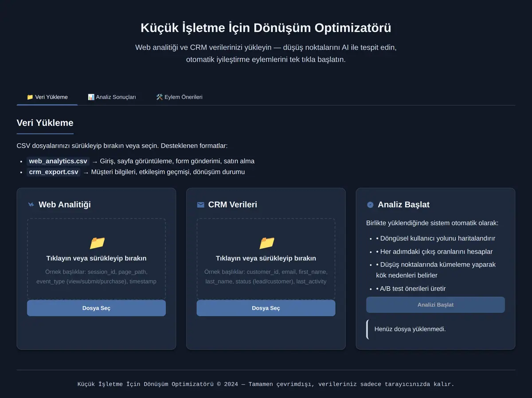Click the CRM Verileri card heading
This screenshot has height=398, width=532.
point(233,205)
